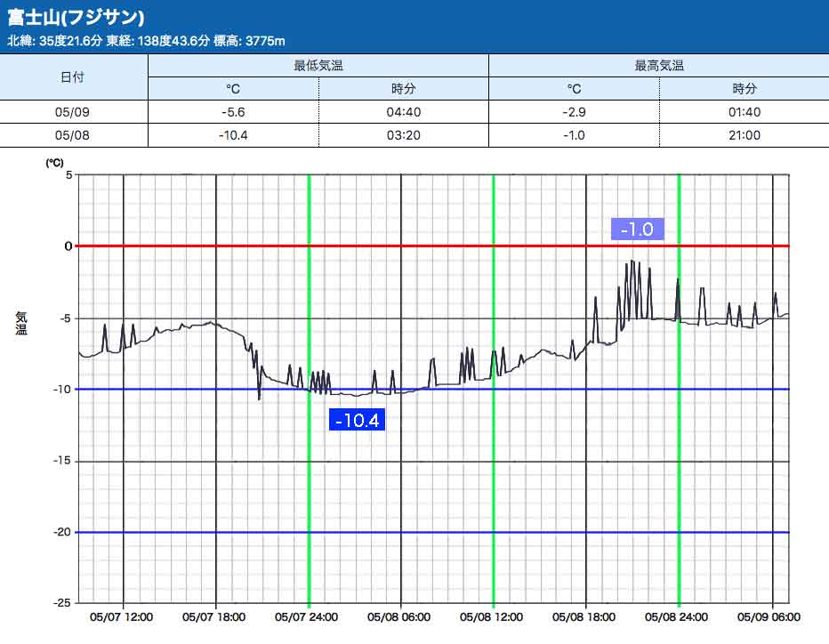Click the -20 tick label on the y-axis
This screenshot has width=829, height=644.
62,533
